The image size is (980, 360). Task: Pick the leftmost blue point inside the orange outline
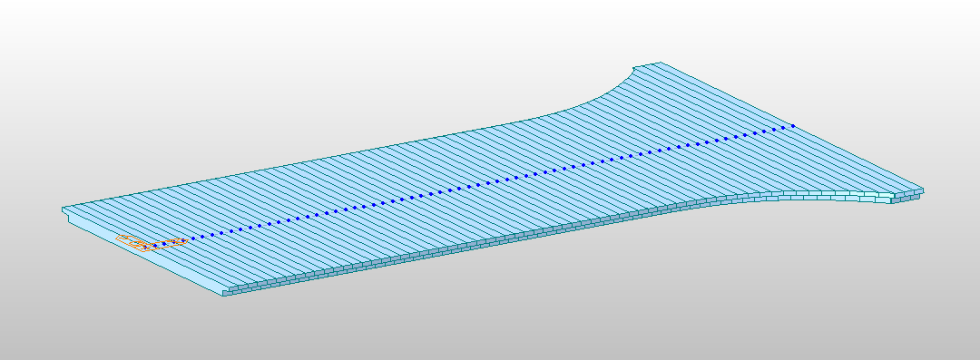[x=145, y=248]
